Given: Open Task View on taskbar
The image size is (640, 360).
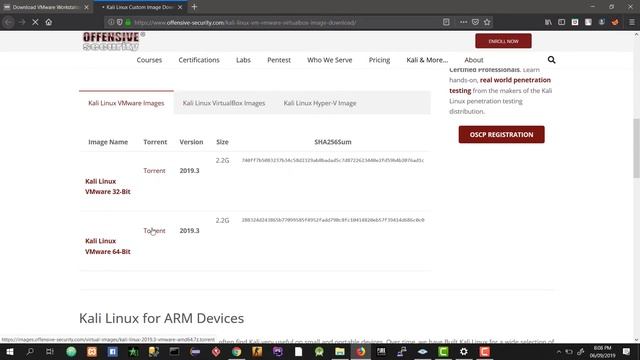Looking at the screenshot, I should tap(50, 351).
